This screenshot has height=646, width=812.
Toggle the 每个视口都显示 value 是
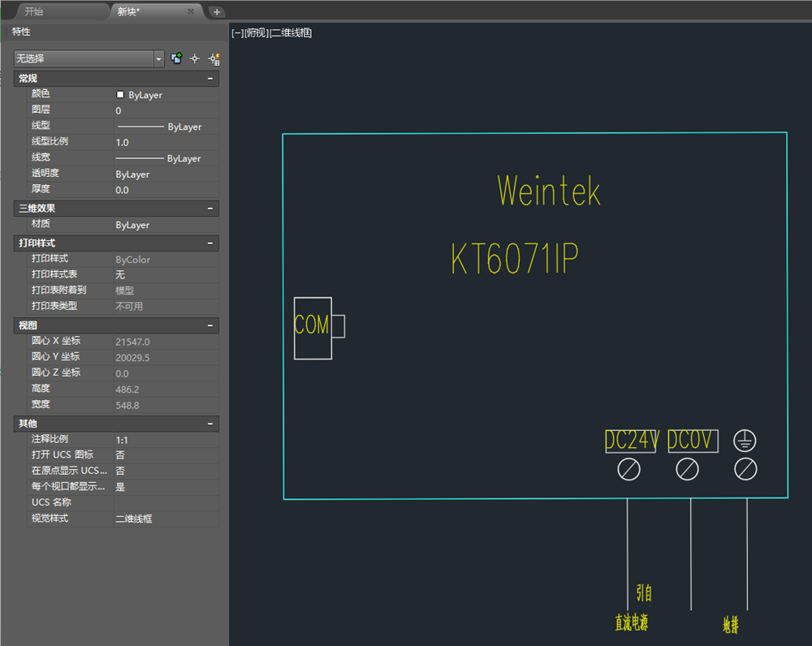pos(166,487)
